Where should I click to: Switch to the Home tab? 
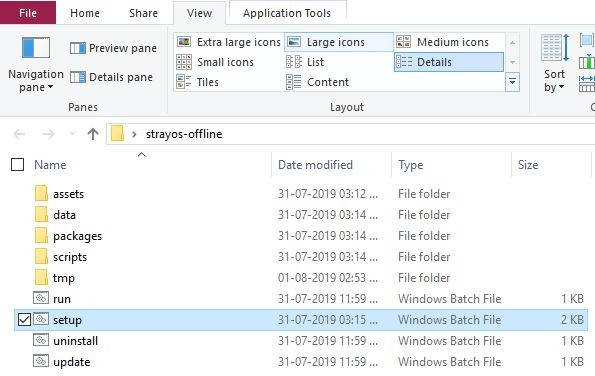pyautogui.click(x=85, y=13)
